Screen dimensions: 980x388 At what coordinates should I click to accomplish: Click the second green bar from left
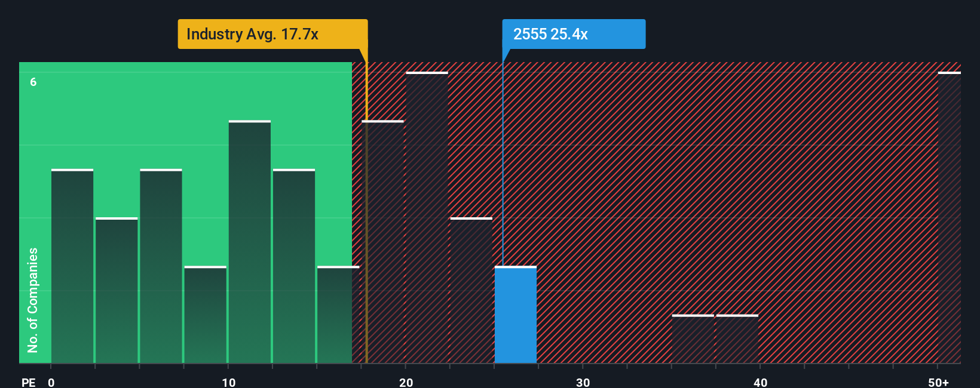pyautogui.click(x=117, y=290)
